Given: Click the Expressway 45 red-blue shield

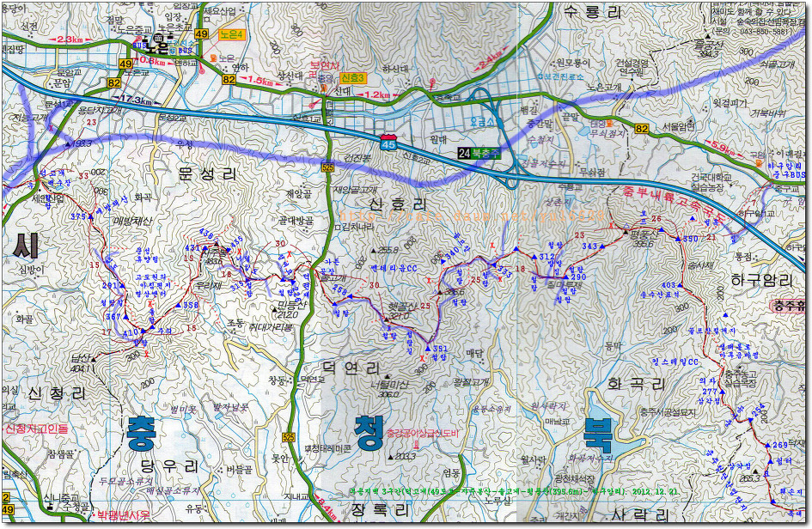Looking at the screenshot, I should pyautogui.click(x=388, y=142).
